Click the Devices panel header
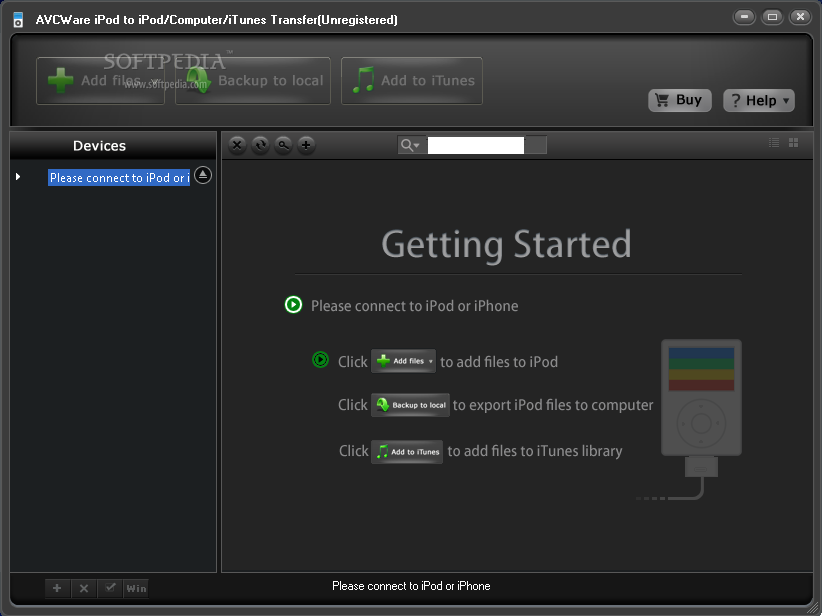822x616 pixels. [113, 146]
